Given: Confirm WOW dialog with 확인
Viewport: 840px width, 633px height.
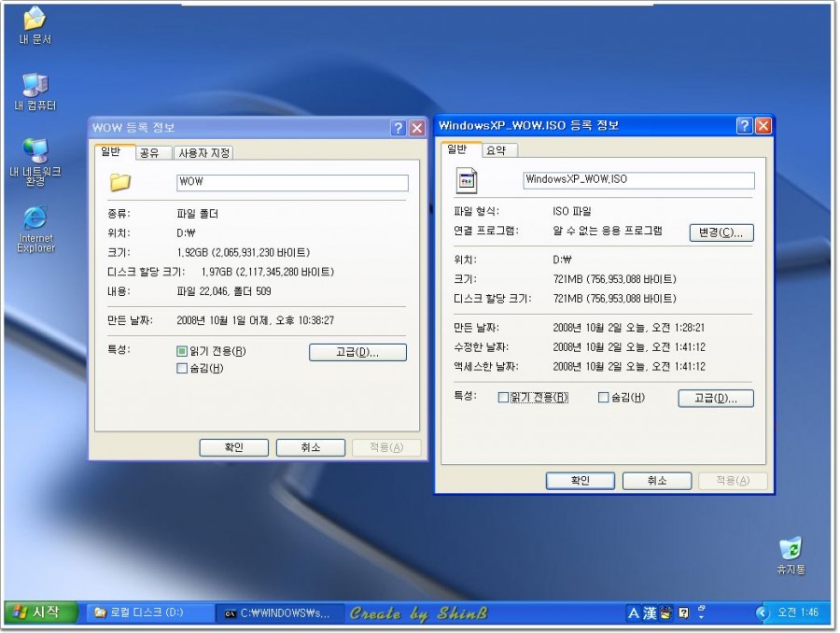Looking at the screenshot, I should click(234, 447).
